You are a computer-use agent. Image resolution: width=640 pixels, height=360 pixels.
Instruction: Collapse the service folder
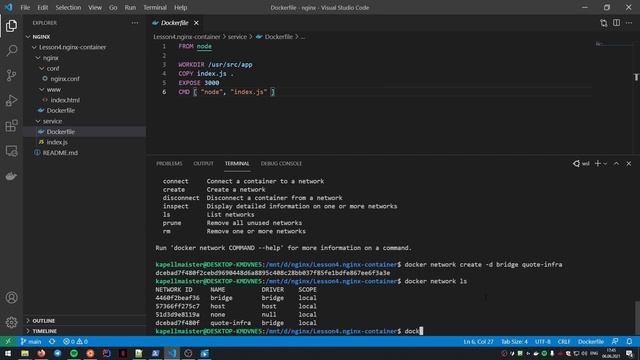point(84,121)
